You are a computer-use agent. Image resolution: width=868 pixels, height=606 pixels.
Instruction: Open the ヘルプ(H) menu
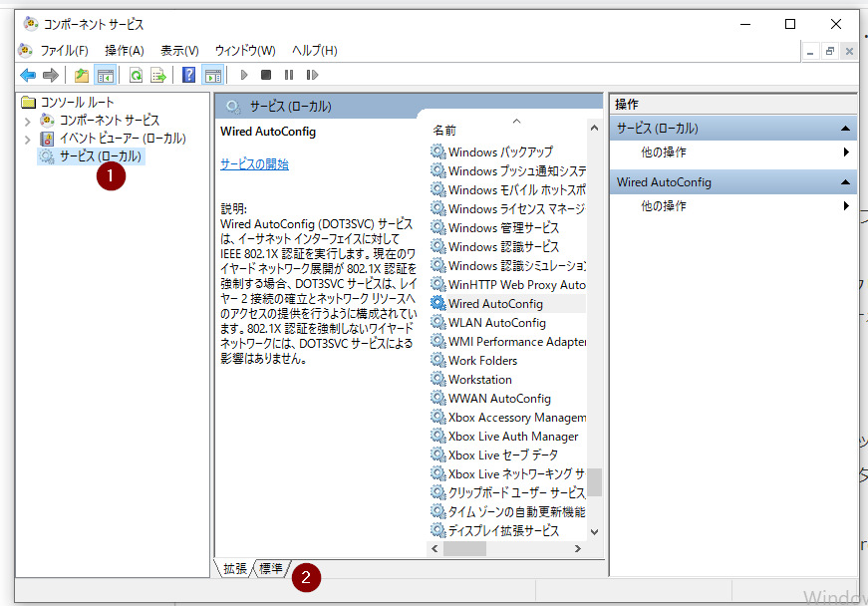point(315,51)
